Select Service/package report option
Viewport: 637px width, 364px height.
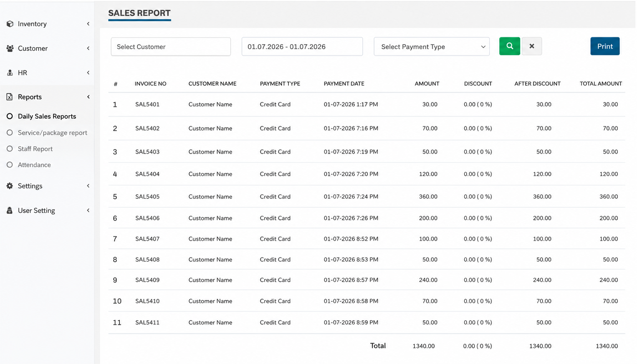coord(47,132)
